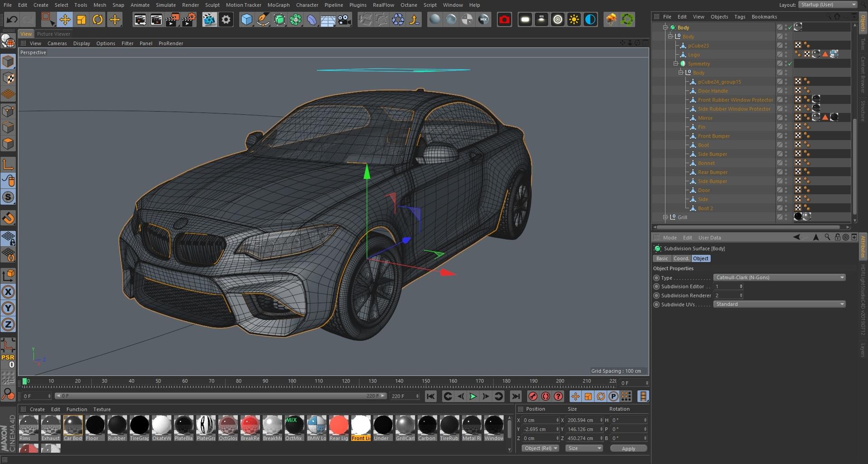
Task: Toggle X axis lock
Action: pyautogui.click(x=8, y=292)
